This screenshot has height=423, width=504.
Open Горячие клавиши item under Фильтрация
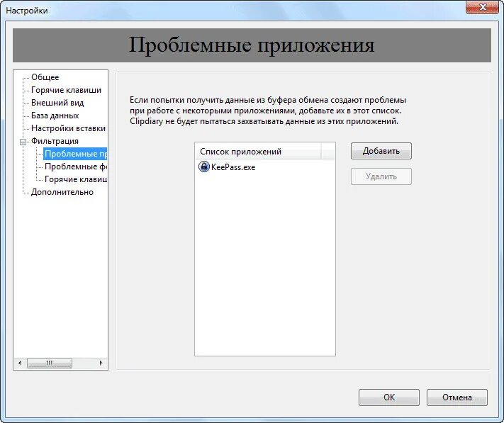coord(76,179)
